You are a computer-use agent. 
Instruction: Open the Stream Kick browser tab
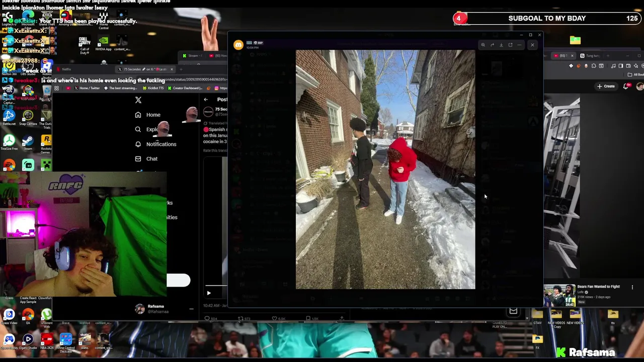[191, 56]
